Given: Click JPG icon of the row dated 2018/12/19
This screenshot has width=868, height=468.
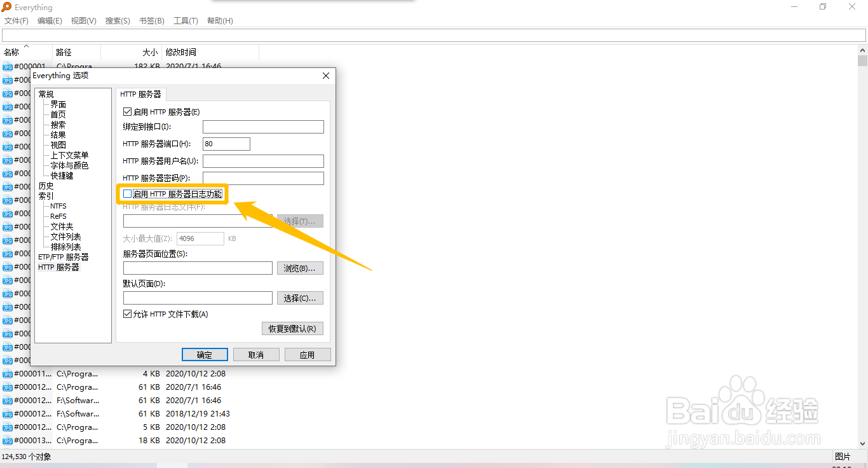Looking at the screenshot, I should (x=8, y=414).
